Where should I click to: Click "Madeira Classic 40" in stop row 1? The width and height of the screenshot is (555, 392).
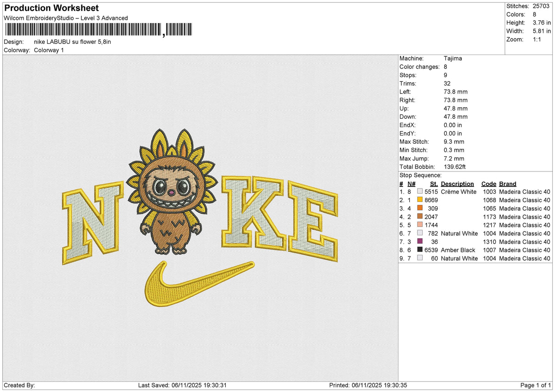[x=524, y=192]
